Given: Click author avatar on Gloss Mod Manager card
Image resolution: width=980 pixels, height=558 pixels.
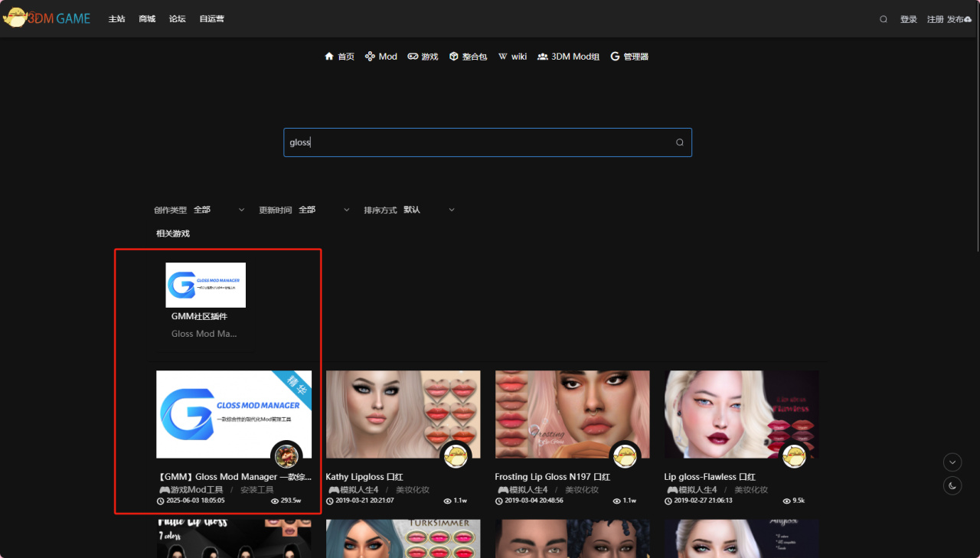Looking at the screenshot, I should tap(287, 455).
